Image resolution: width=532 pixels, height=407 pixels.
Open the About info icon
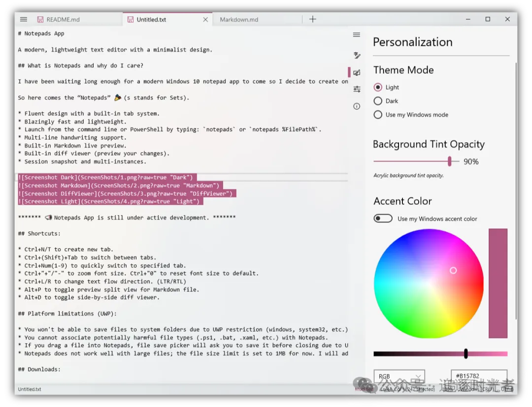point(357,106)
